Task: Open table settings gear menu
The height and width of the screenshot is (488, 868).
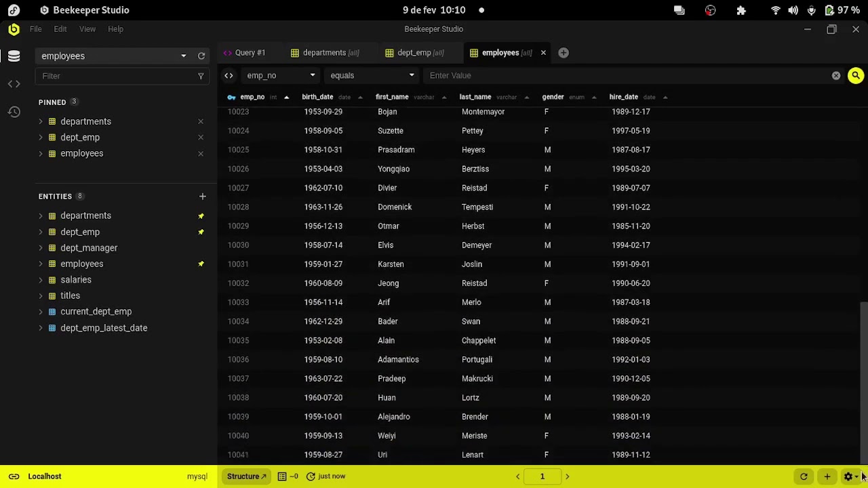Action: [850, 476]
